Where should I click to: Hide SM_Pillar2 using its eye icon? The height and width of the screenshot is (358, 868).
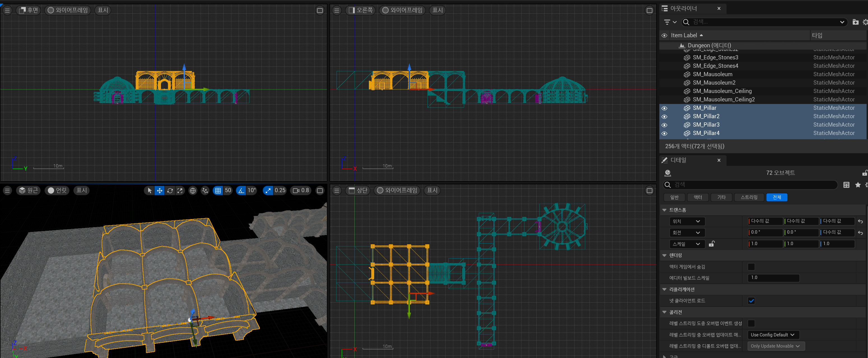[664, 117]
